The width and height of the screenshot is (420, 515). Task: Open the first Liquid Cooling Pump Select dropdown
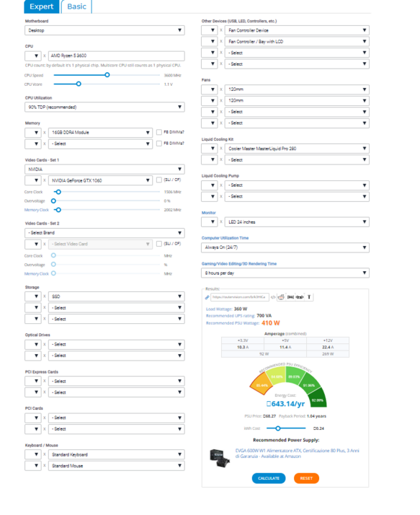[297, 185]
